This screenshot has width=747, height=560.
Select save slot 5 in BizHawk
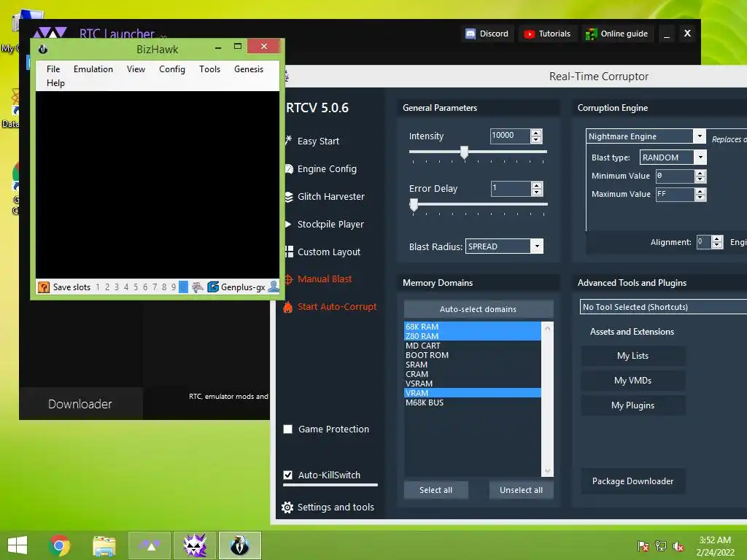135,287
